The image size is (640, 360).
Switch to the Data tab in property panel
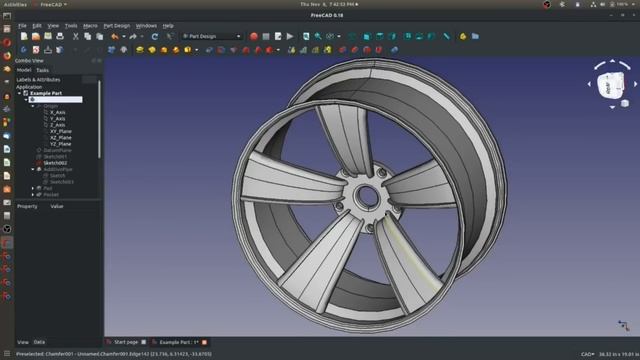(x=39, y=342)
